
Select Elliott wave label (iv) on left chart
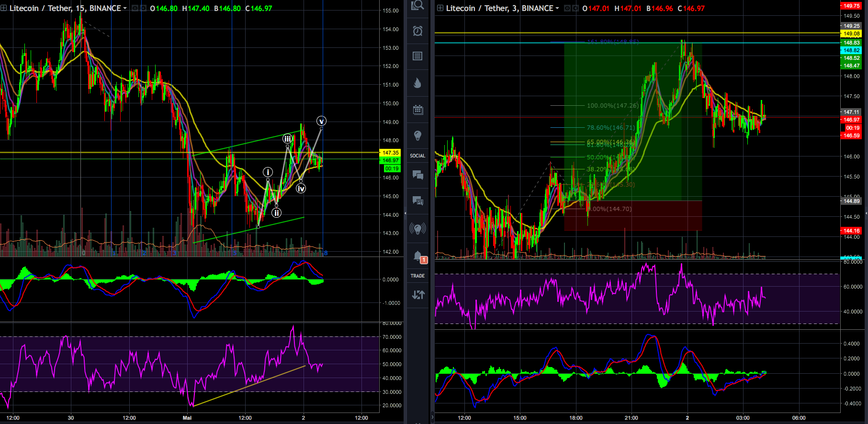click(301, 189)
